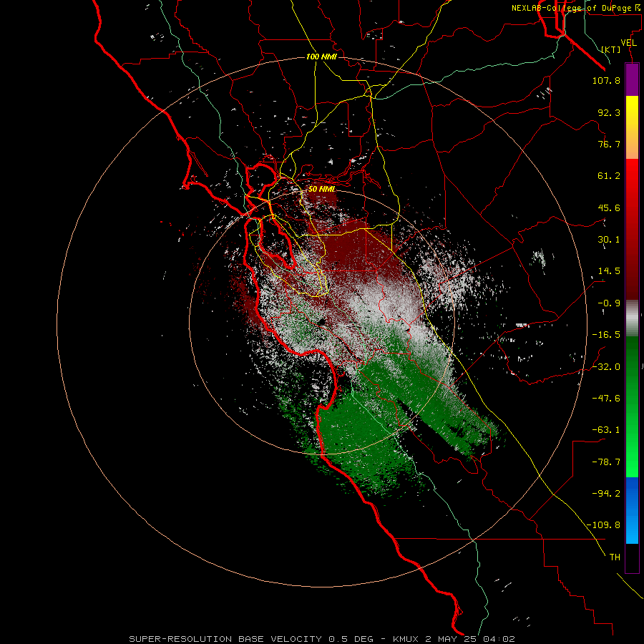Select the 30.1 scale value
The image size is (644, 644).
click(x=609, y=240)
